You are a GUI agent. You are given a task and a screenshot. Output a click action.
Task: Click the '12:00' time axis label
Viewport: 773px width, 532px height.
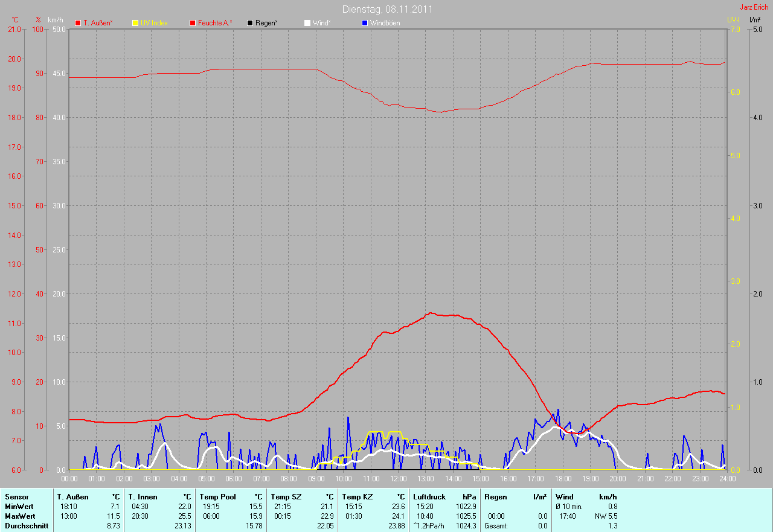tap(398, 479)
